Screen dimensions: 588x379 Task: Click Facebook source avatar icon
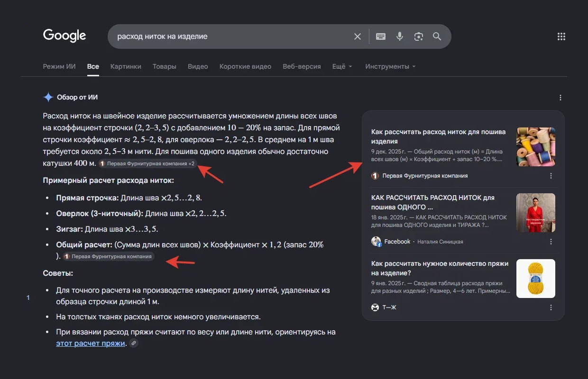point(376,242)
